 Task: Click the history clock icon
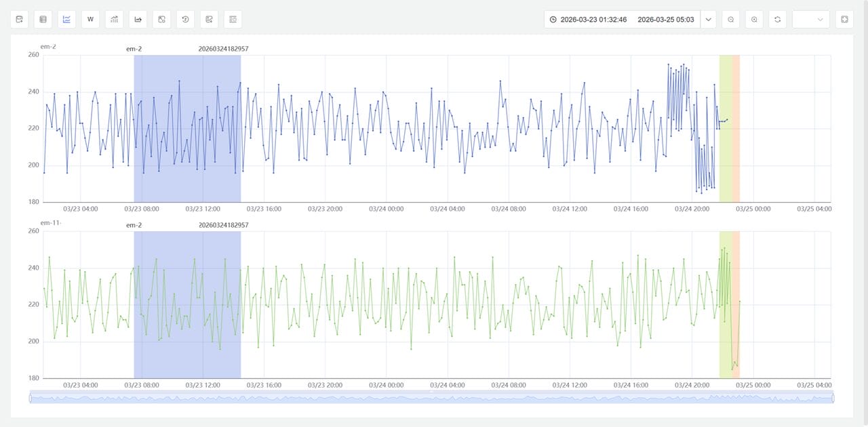(185, 20)
